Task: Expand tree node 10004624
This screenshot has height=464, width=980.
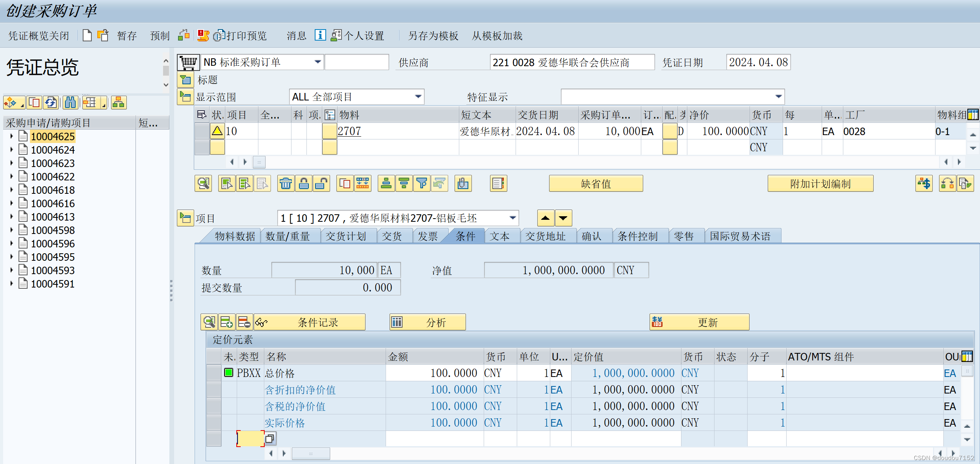Action: coord(11,150)
